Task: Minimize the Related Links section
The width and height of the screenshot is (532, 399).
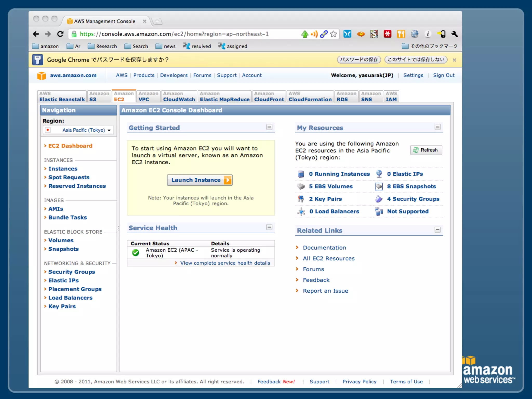Action: pos(437,230)
